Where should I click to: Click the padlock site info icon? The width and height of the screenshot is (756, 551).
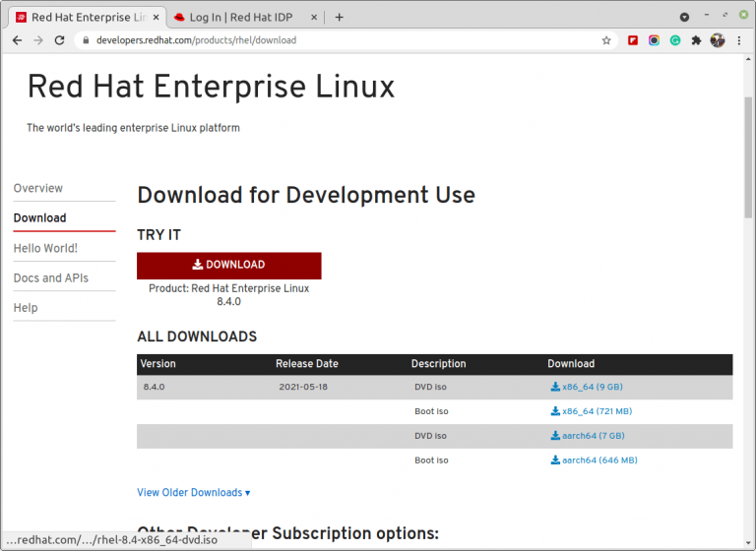click(86, 40)
